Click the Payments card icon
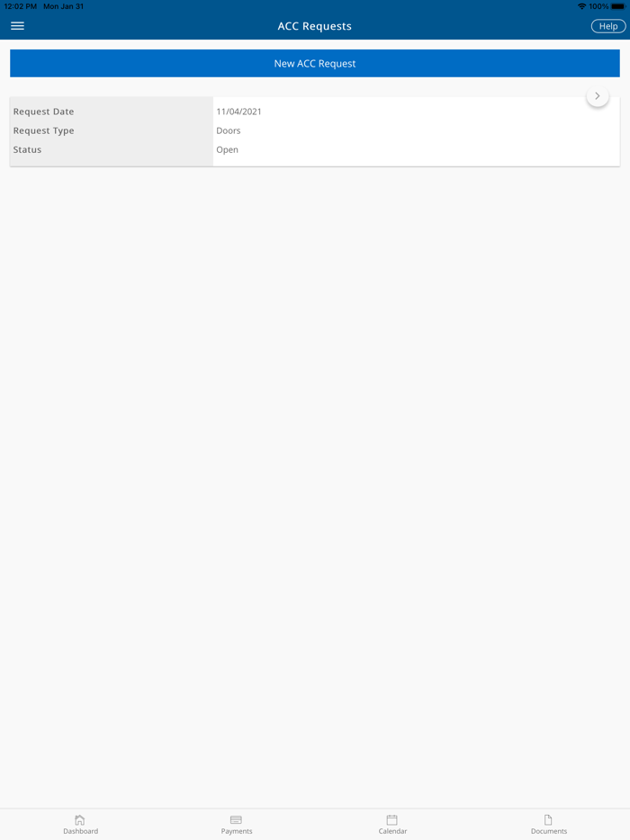630x840 pixels. pyautogui.click(x=236, y=819)
